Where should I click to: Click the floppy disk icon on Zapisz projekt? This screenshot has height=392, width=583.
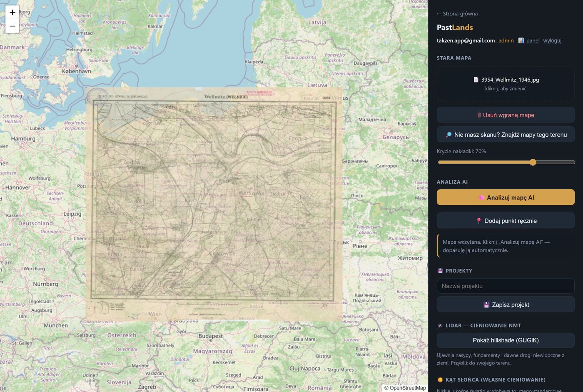(x=486, y=305)
